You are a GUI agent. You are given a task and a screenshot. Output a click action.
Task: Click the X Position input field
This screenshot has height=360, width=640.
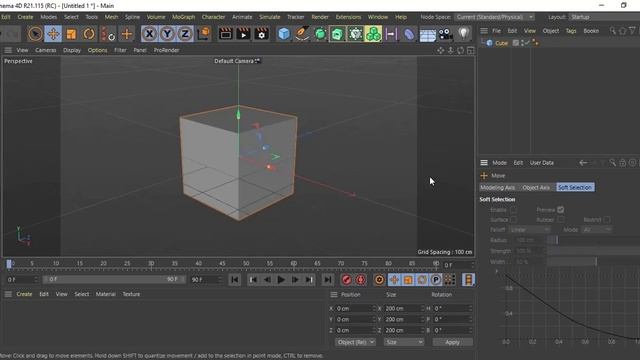coord(353,309)
